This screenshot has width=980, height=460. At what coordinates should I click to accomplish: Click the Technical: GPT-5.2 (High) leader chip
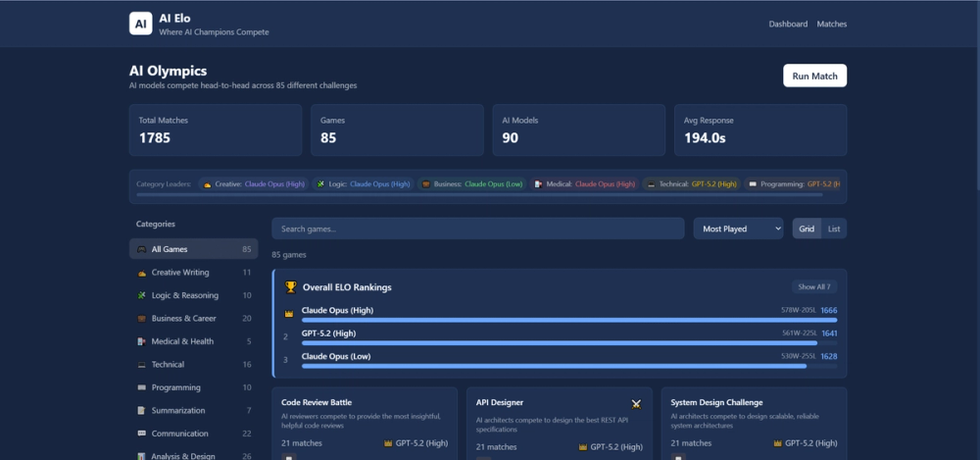(x=692, y=184)
